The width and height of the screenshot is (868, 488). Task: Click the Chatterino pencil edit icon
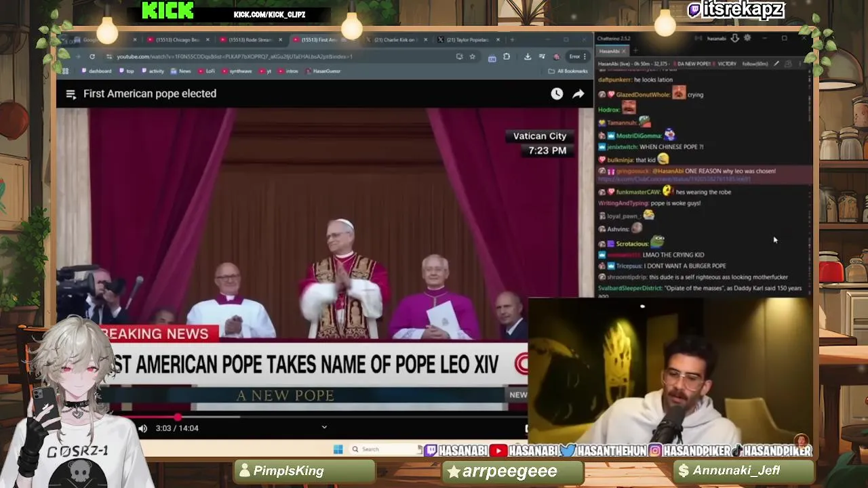(776, 64)
